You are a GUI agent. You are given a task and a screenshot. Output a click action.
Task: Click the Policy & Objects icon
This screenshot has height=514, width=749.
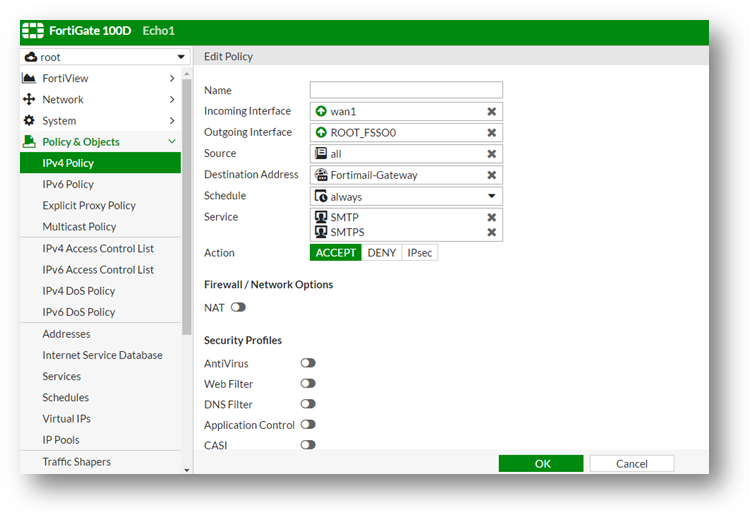click(29, 141)
